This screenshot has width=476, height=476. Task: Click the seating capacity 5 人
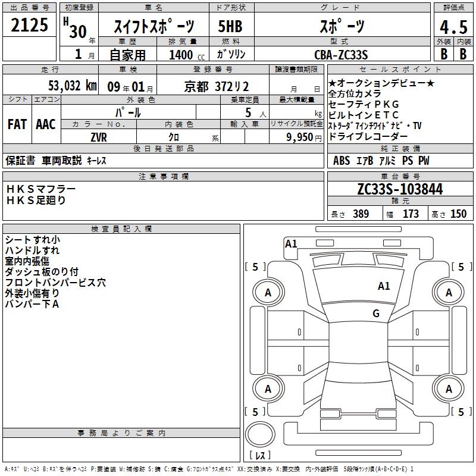[x=256, y=113]
